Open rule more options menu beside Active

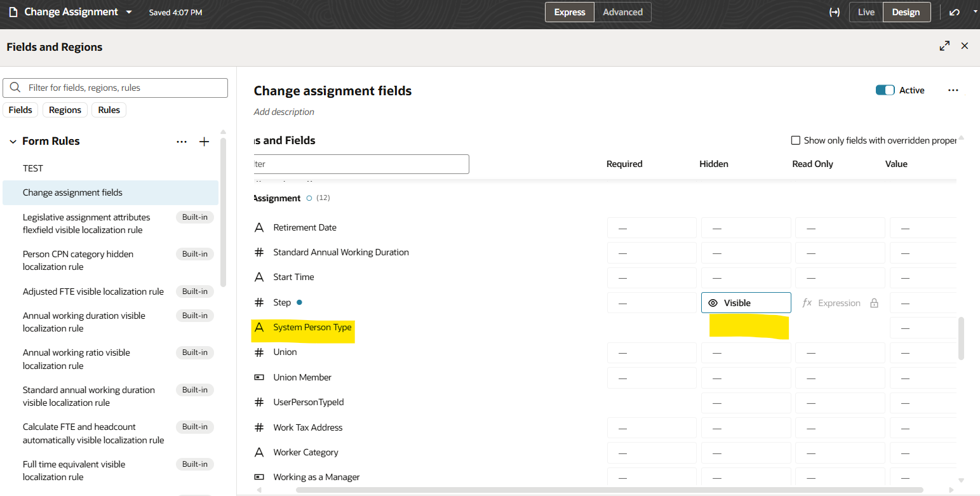point(953,90)
